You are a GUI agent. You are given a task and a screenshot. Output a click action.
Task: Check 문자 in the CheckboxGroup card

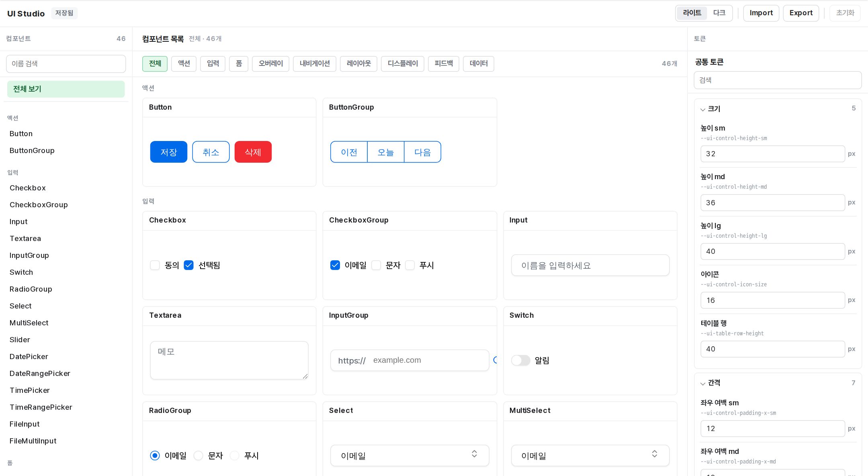(x=376, y=265)
